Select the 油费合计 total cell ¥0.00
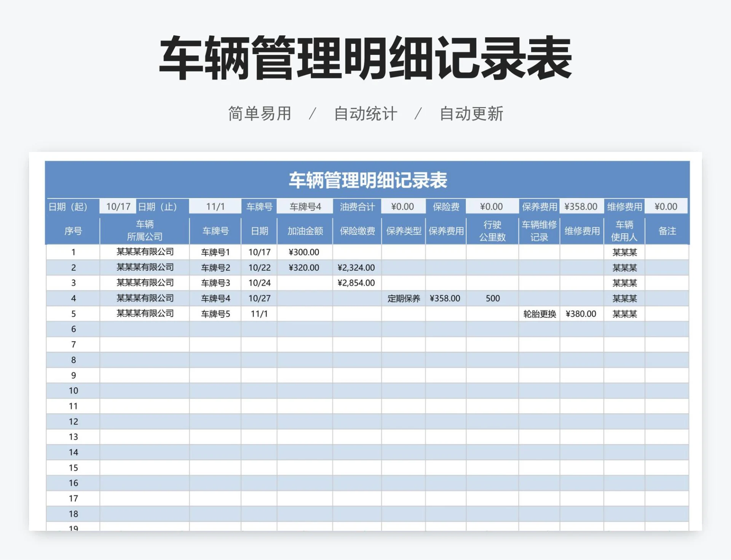This screenshot has width=731, height=560. click(x=404, y=207)
